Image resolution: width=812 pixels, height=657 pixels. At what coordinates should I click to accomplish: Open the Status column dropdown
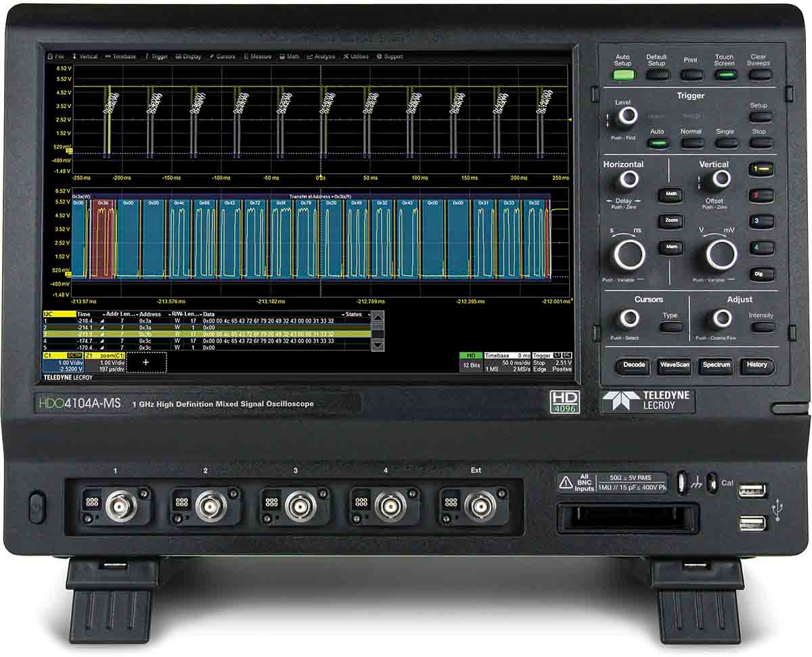[x=371, y=314]
